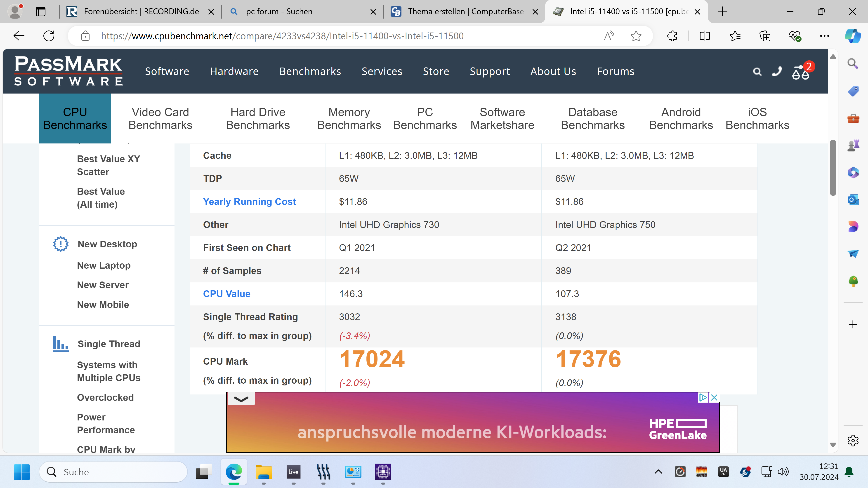Open the compare scales icon with badge

(801, 72)
